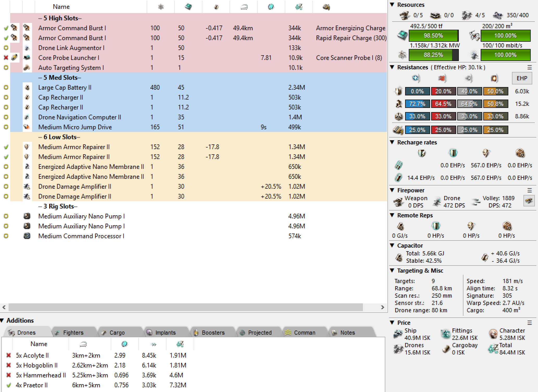Click the Medium Command Processor rig icon
The width and height of the screenshot is (538, 392).
[x=27, y=236]
